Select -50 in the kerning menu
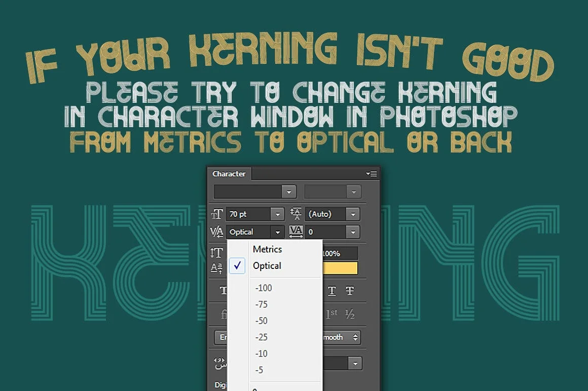 pos(262,321)
